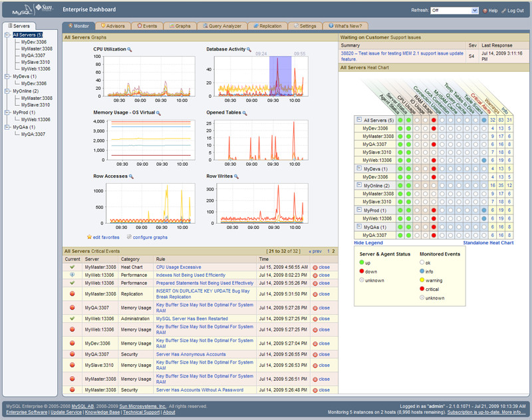Viewport: 532px width, 420px height.
Task: Open Help from the header bar
Action: [490, 11]
